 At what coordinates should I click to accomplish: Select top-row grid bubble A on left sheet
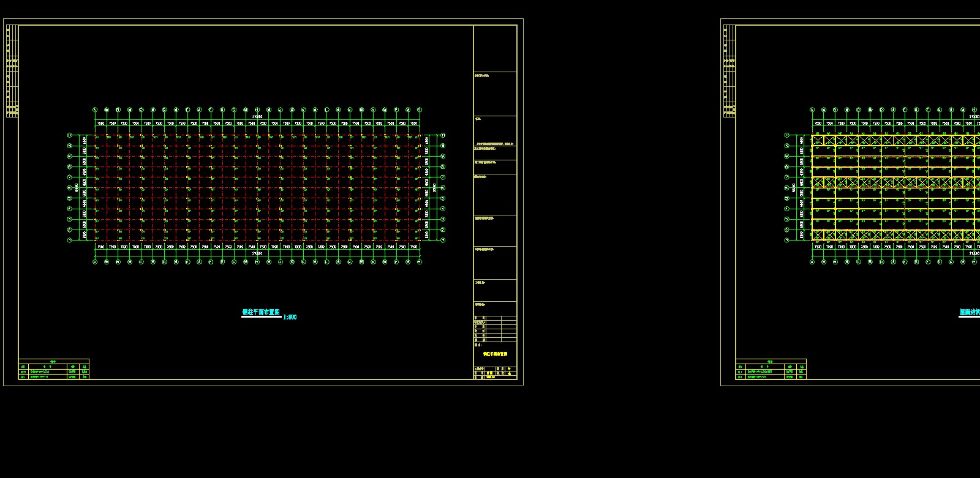95,110
